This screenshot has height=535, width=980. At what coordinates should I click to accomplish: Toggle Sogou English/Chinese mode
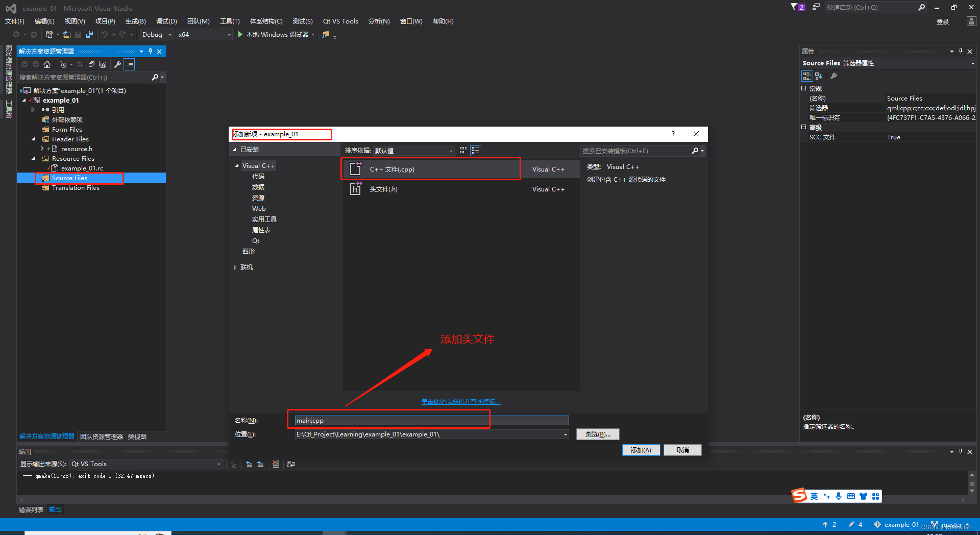(x=814, y=496)
